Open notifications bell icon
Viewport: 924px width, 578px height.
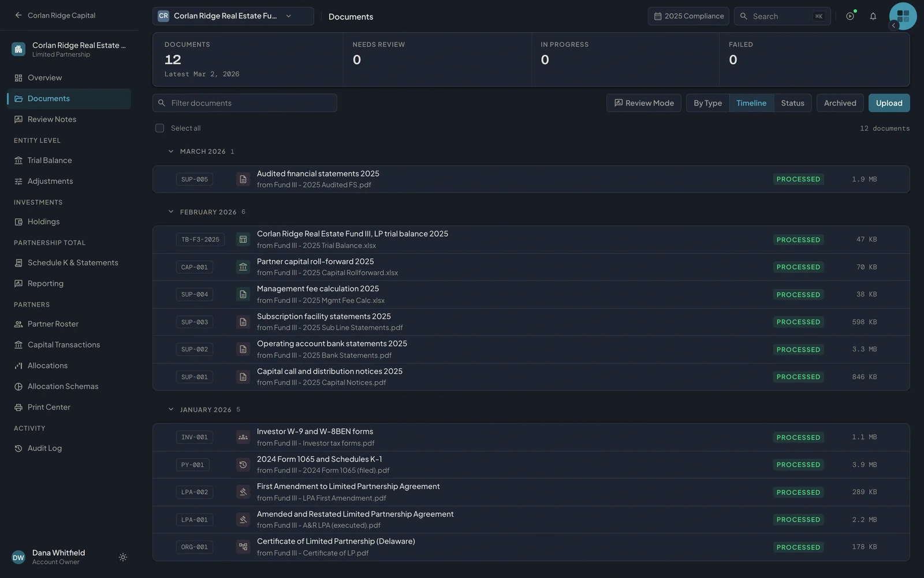pyautogui.click(x=873, y=16)
